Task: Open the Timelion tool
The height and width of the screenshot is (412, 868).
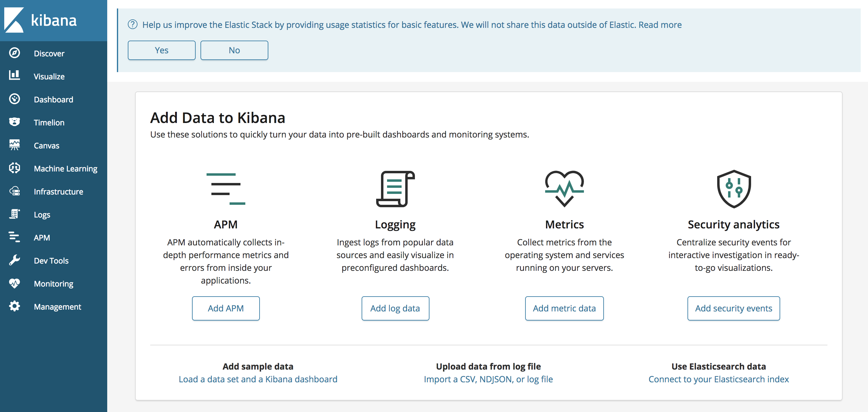Action: pos(49,122)
